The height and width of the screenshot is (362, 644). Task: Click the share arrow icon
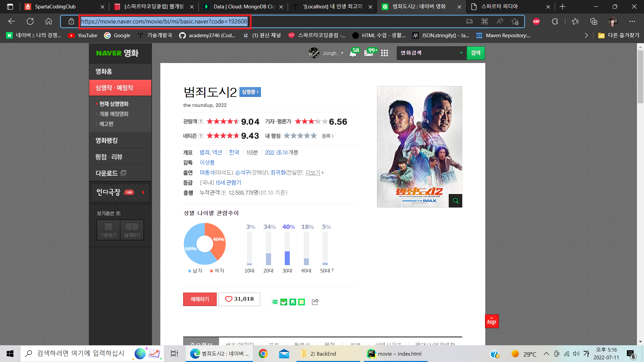click(x=315, y=302)
